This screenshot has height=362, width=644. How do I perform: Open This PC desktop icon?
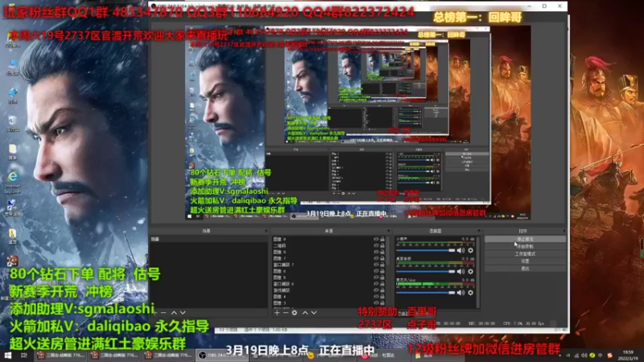13,67
